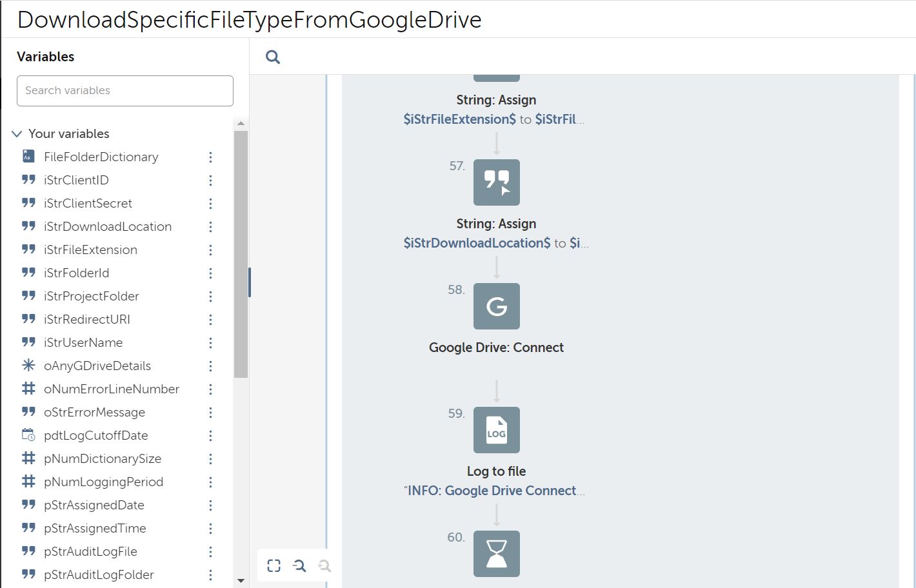Open options menu for FileFolderDictionary variable
Image resolution: width=916 pixels, height=588 pixels.
[210, 157]
